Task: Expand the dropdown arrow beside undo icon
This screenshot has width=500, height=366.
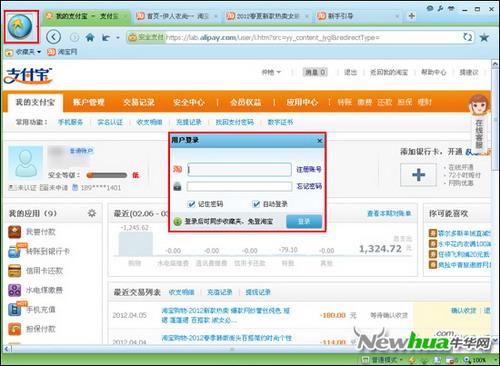Action: point(118,38)
